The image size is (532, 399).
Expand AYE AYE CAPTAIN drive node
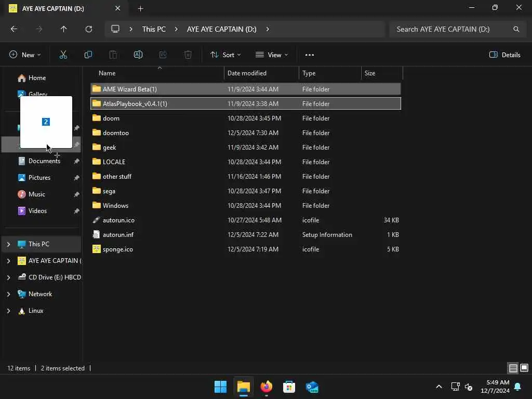pos(8,261)
